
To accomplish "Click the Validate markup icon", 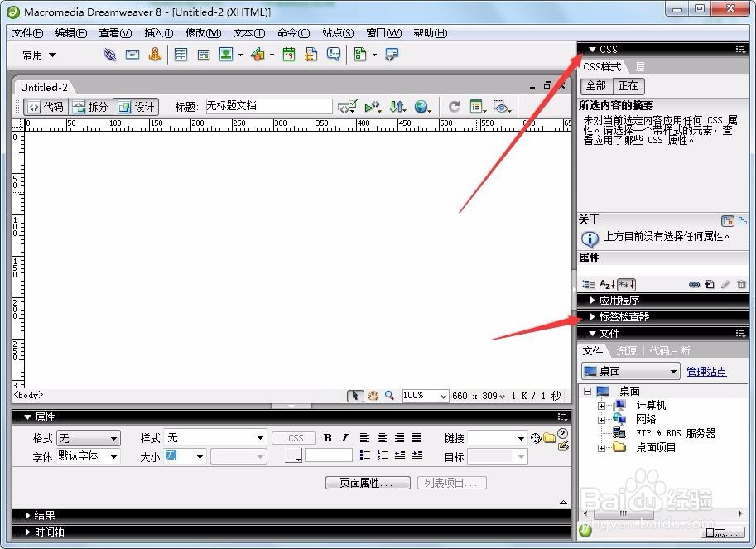I will pos(347,107).
